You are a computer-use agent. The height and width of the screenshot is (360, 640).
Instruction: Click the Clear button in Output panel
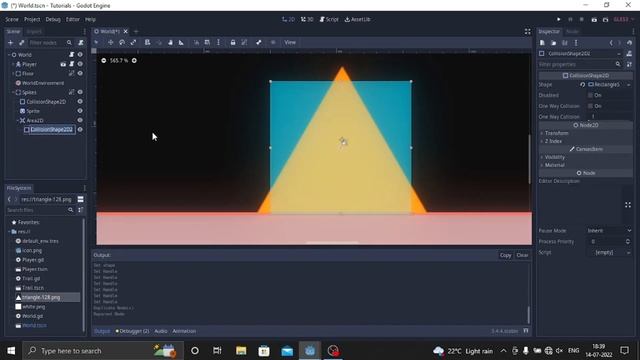click(x=522, y=255)
